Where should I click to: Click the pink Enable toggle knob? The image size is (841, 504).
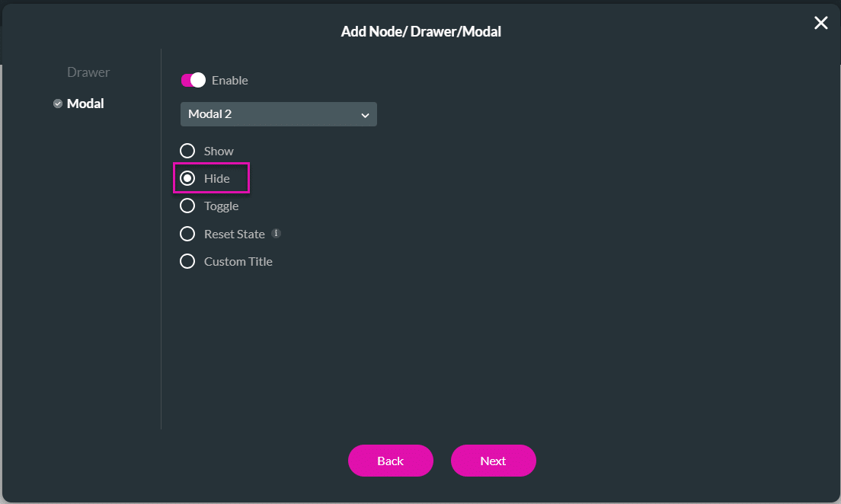click(x=198, y=80)
